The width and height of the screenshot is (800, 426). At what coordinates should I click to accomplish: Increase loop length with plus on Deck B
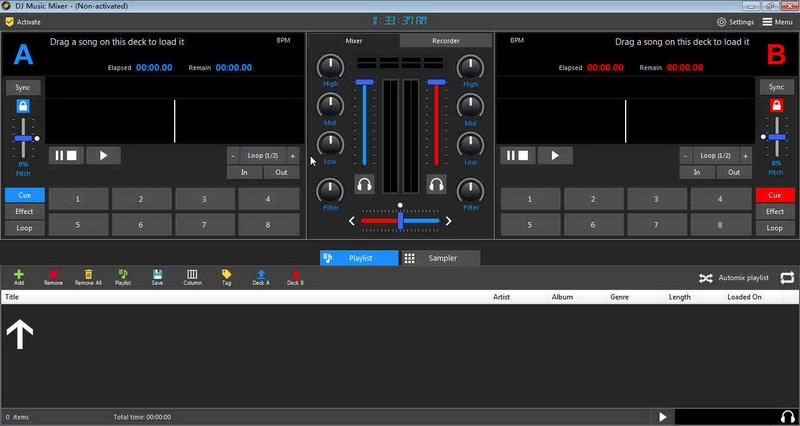click(745, 156)
